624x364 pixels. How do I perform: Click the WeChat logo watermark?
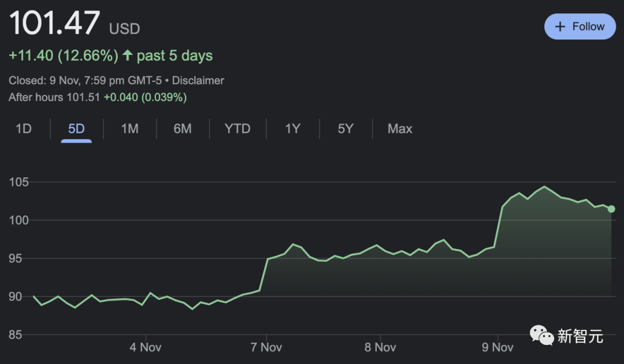541,336
